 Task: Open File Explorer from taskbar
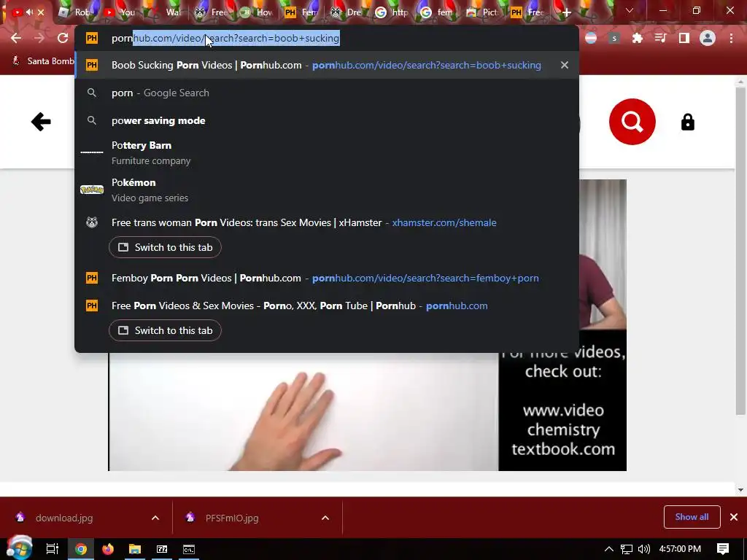[135, 549]
